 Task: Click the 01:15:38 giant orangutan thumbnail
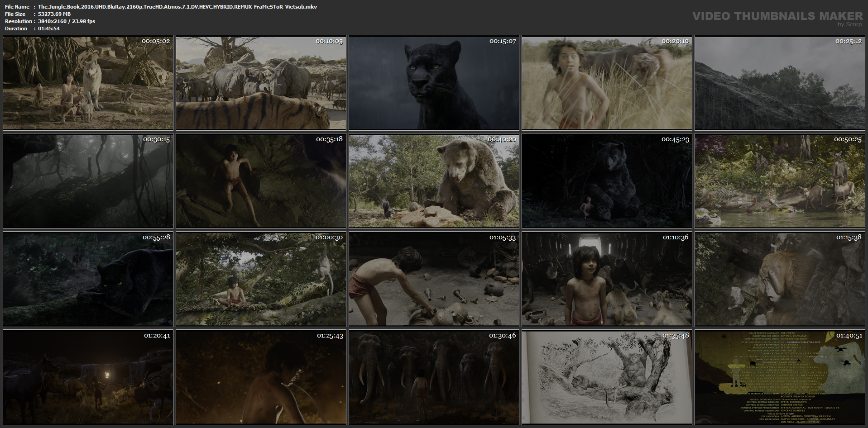point(780,279)
